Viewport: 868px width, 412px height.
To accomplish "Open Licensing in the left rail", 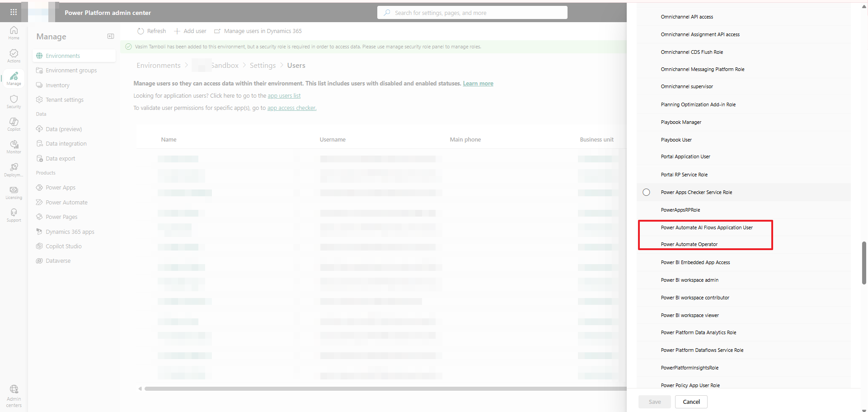I will [14, 192].
